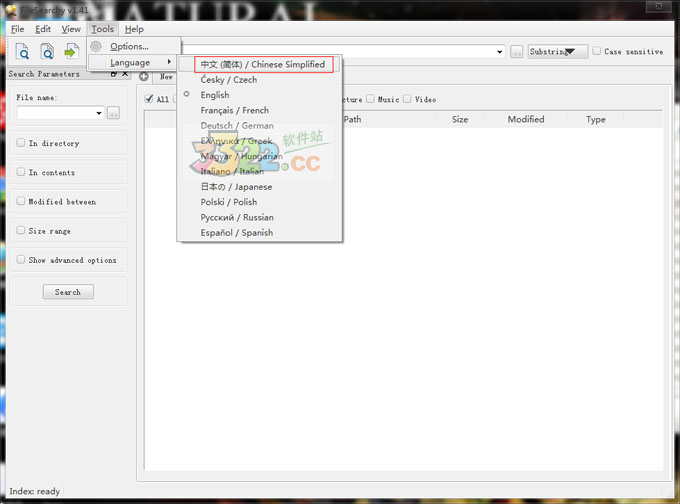The width and height of the screenshot is (680, 504).
Task: Toggle the All file type checkbox
Action: [149, 99]
